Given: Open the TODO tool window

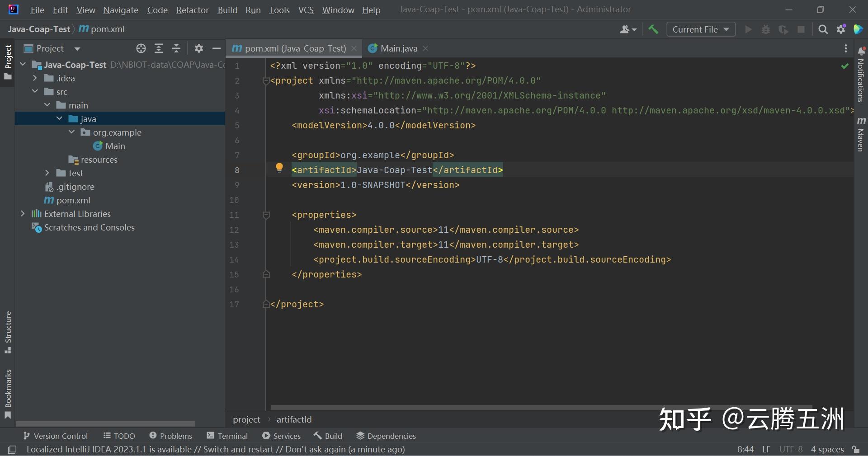Looking at the screenshot, I should pyautogui.click(x=119, y=436).
